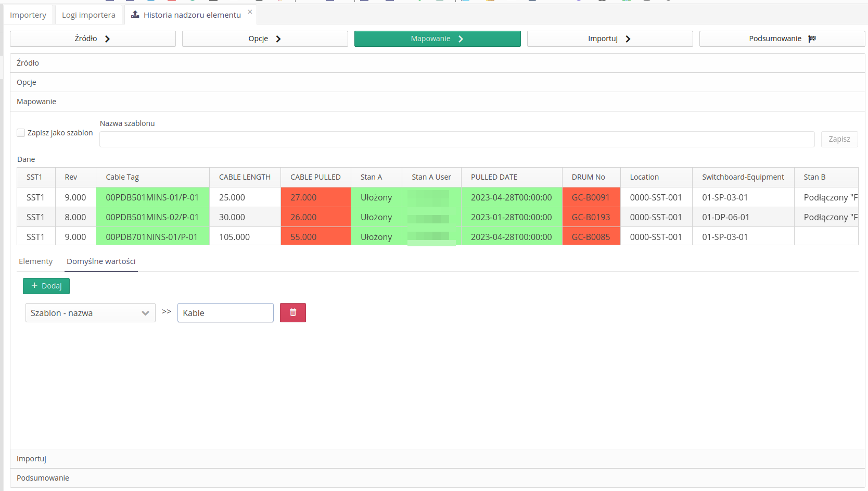Click the flag icon on the Podsumowanie step
868x491 pixels.
(812, 38)
